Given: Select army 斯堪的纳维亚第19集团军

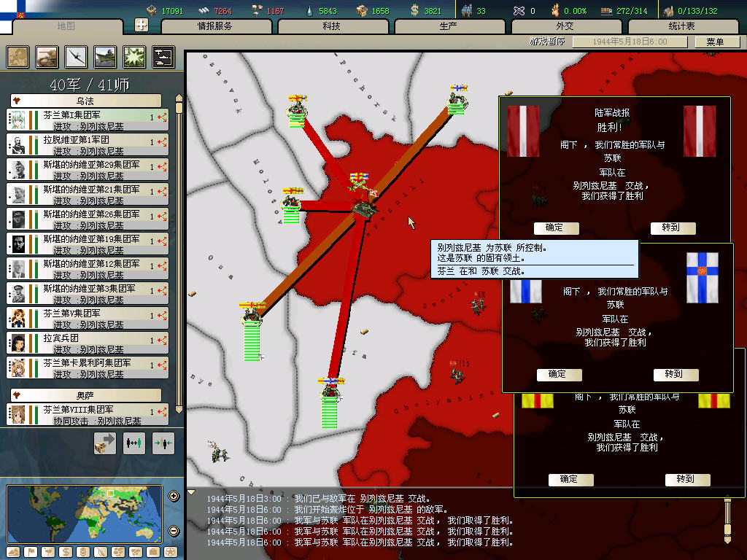Looking at the screenshot, I should tap(88, 244).
